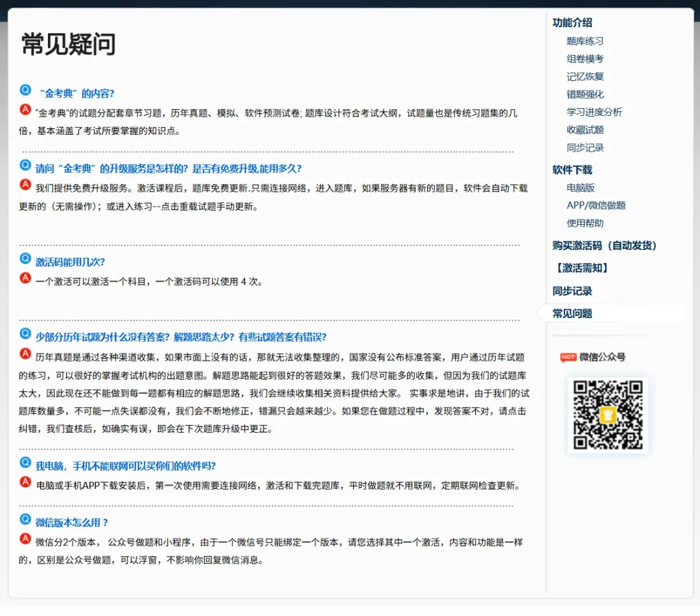700x616 pixels.
Task: Go to 购买激活码(自动发货) page
Action: [x=605, y=245]
